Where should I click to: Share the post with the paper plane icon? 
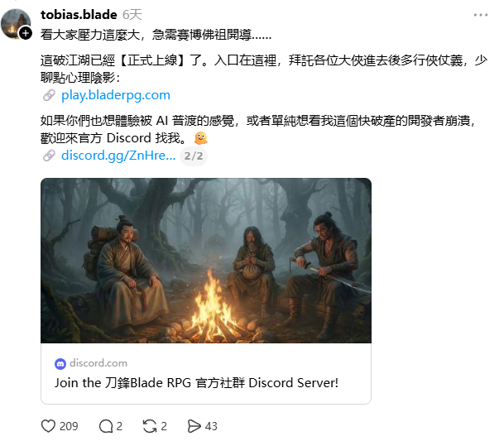pos(194,426)
